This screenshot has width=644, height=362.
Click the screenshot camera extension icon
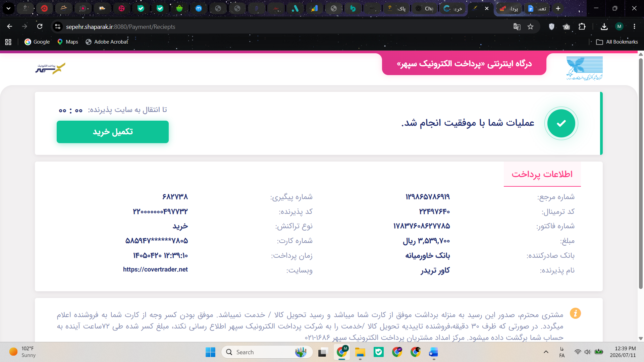[x=567, y=27]
